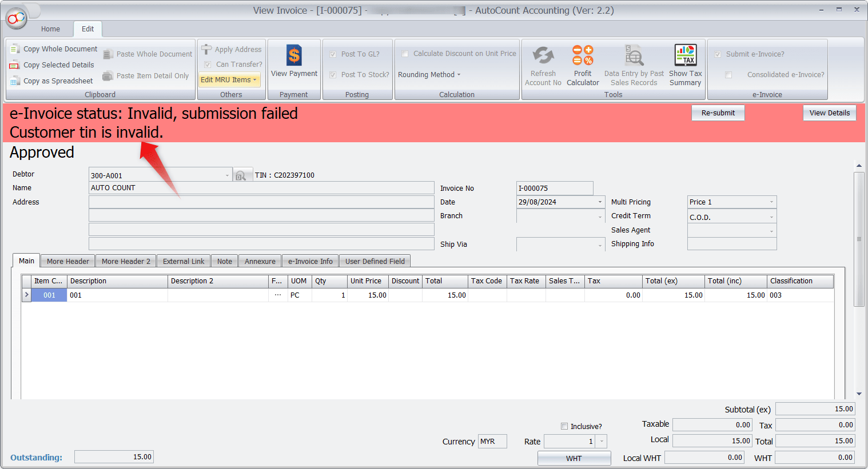Viewport: 868px width, 469px height.
Task: Expand the Sales Agent dropdown
Action: [771, 231]
